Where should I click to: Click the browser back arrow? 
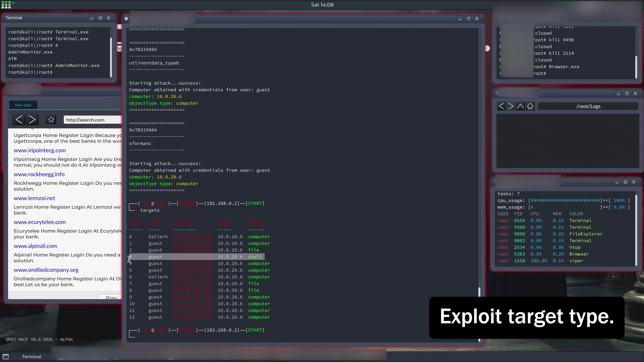pos(19,119)
